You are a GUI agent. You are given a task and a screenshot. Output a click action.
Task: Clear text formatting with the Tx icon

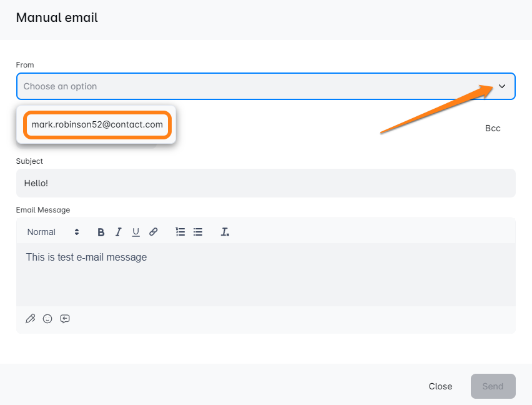point(225,232)
